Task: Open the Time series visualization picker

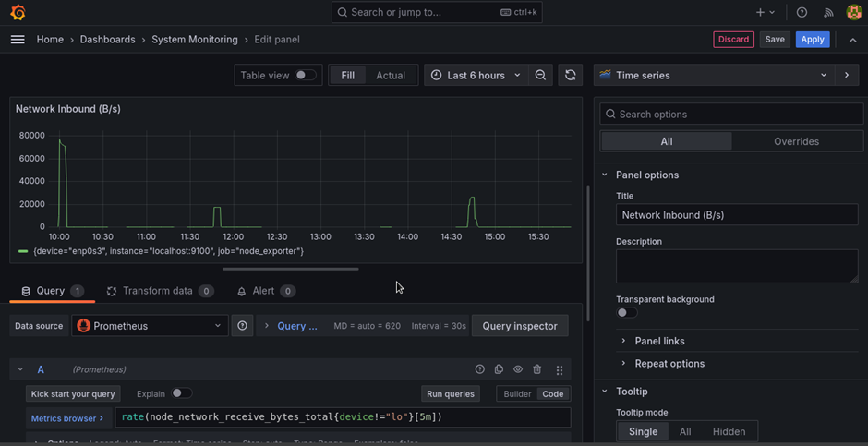Action: click(714, 75)
